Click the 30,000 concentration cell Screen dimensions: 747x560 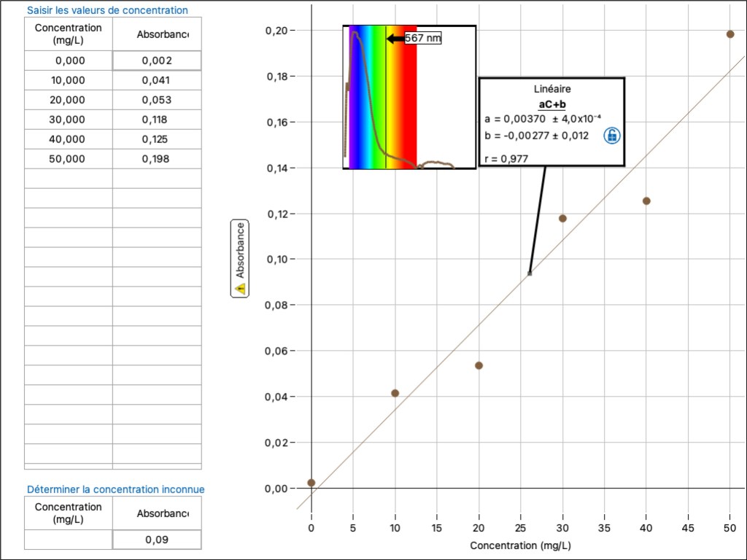68,120
